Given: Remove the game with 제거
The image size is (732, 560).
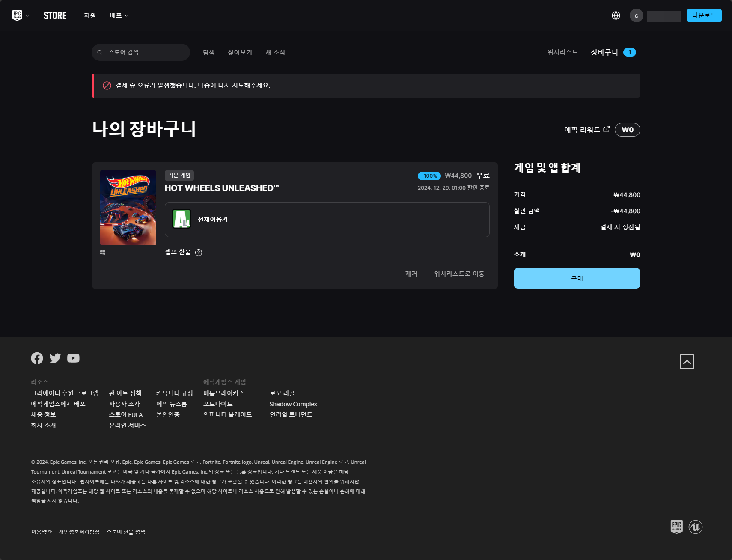Looking at the screenshot, I should coord(411,274).
